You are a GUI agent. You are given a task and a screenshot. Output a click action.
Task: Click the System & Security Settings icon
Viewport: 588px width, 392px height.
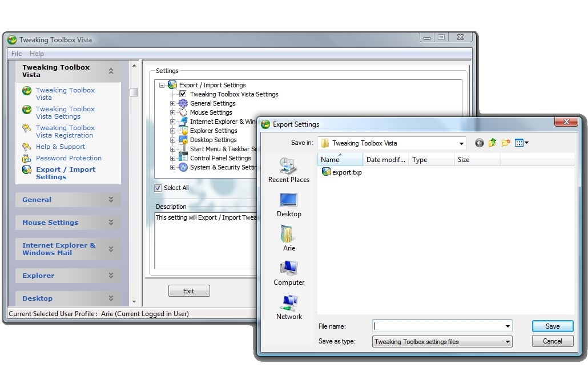[x=182, y=167]
